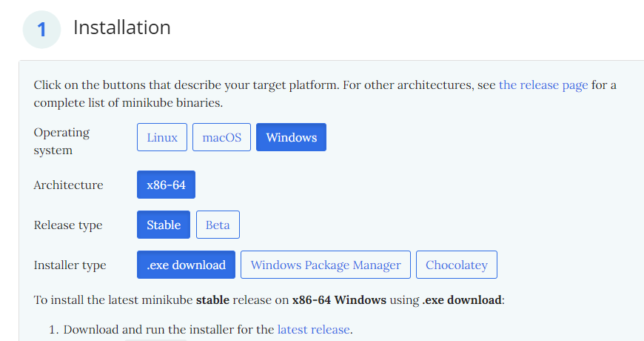Screen dimensions: 644x341
Task: Follow the latest release link
Action: [x=314, y=329]
